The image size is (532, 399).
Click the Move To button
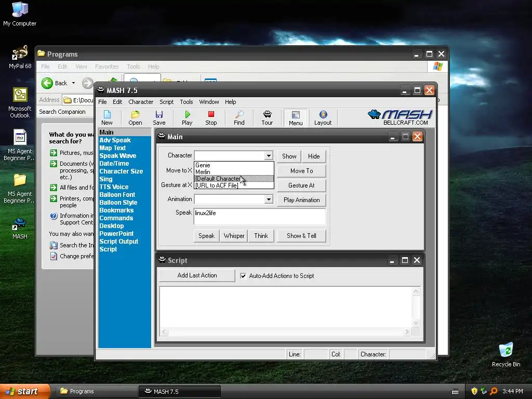click(x=302, y=171)
